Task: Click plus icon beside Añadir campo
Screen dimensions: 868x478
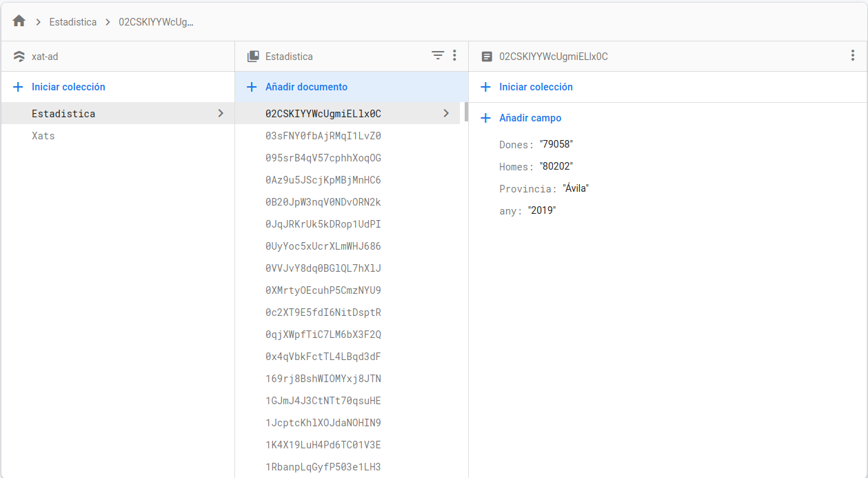Action: click(x=486, y=118)
